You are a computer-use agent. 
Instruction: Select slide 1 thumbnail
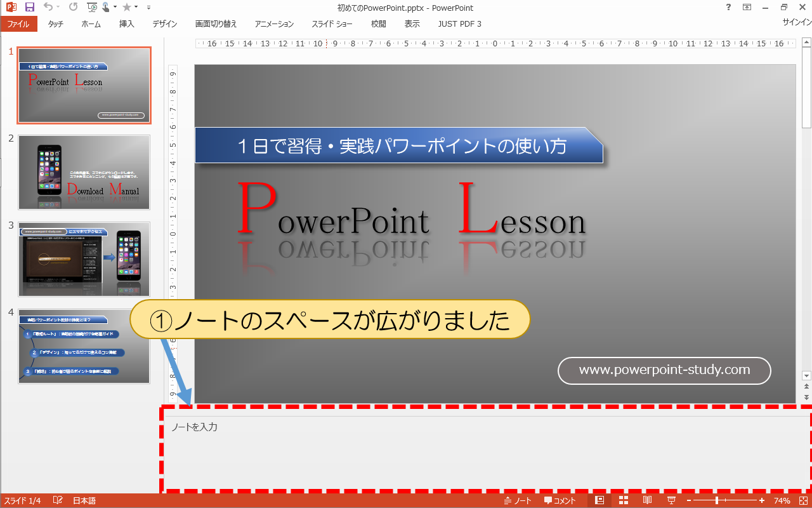[x=84, y=85]
